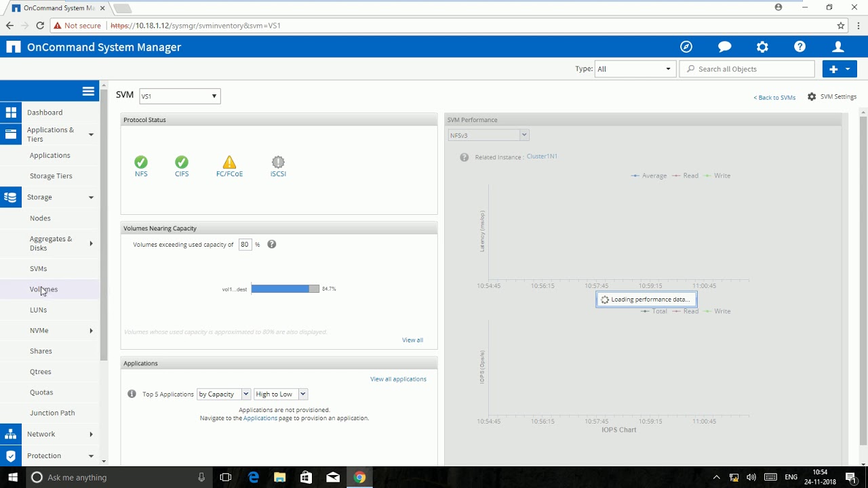Open the by Capacity sort dropdown
Image resolution: width=868 pixels, height=488 pixels.
click(x=224, y=394)
